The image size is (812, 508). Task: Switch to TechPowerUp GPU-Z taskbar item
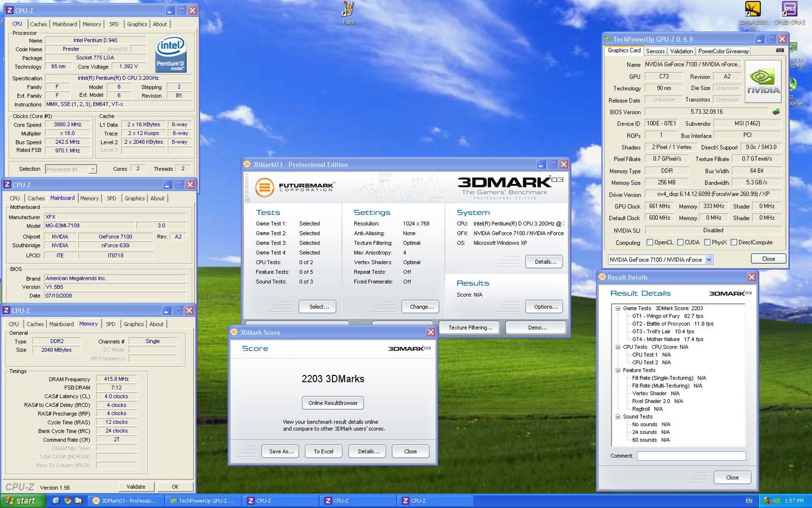(202, 501)
